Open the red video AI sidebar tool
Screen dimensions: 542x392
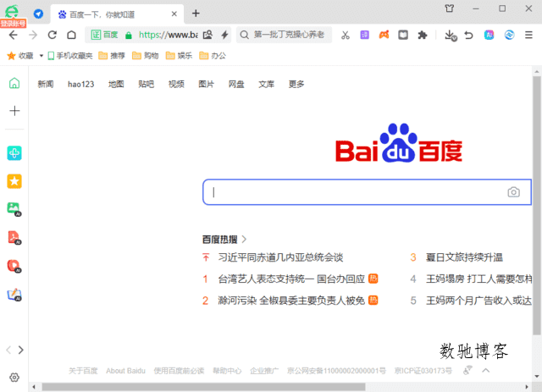(x=14, y=266)
